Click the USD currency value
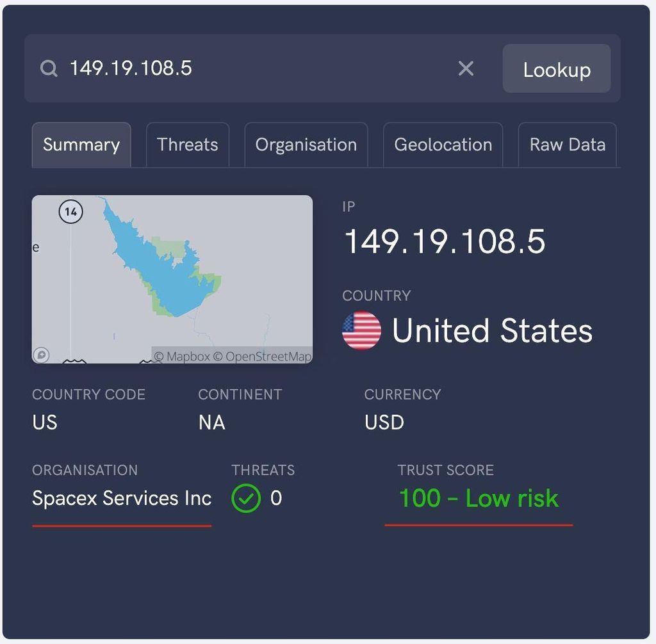Image resolution: width=656 pixels, height=644 pixels. 384,423
